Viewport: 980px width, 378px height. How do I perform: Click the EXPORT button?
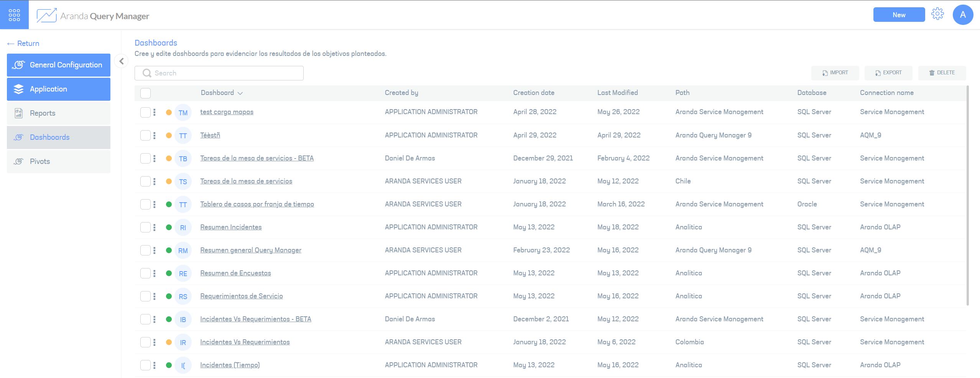pos(888,73)
